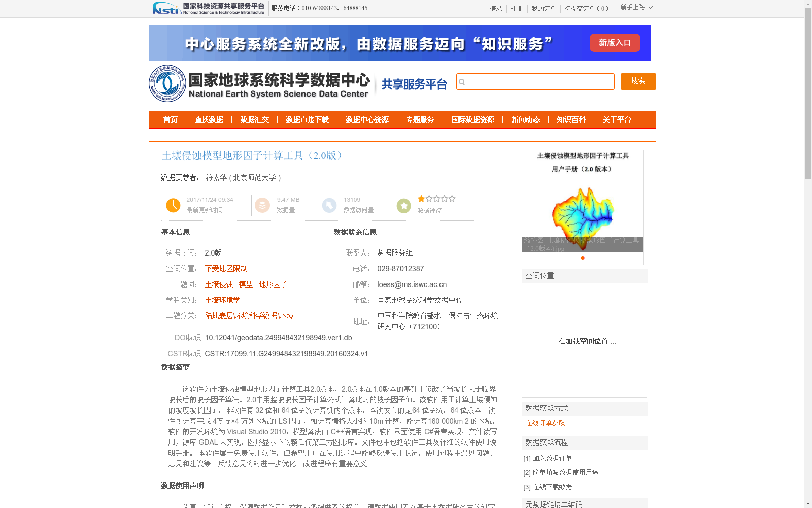This screenshot has height=508, width=812.
Task: Click the contributor name 符素华
Action: [216, 178]
